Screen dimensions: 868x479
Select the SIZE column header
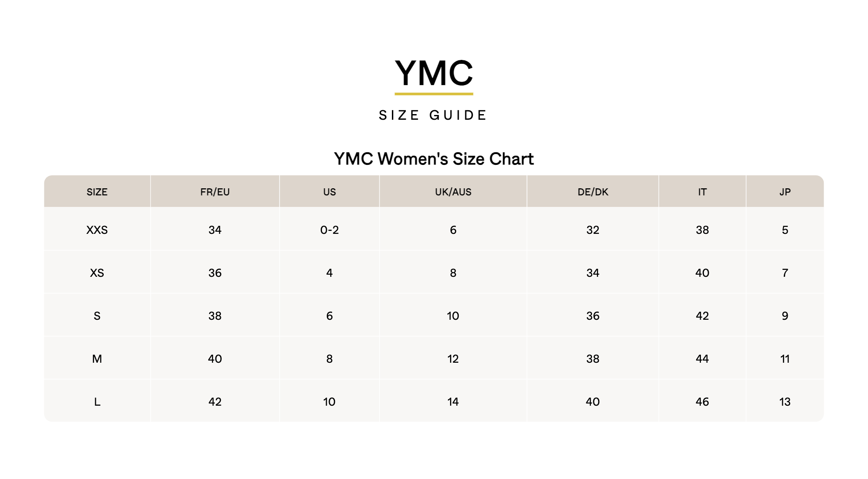click(97, 192)
